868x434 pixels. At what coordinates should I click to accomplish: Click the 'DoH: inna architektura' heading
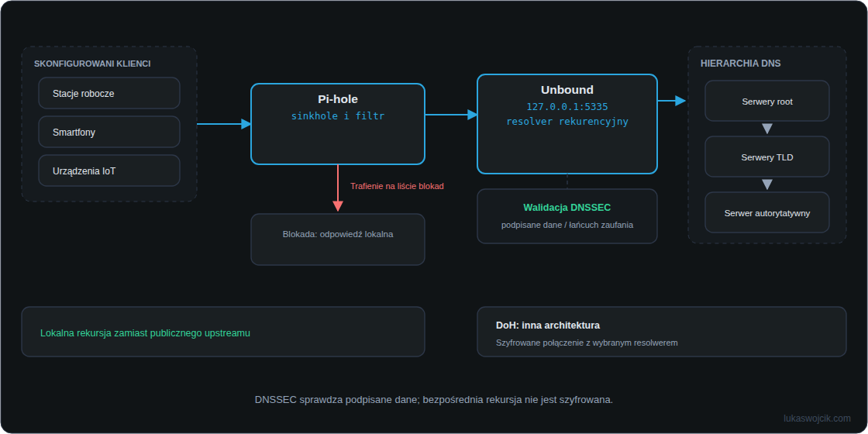pyautogui.click(x=547, y=325)
